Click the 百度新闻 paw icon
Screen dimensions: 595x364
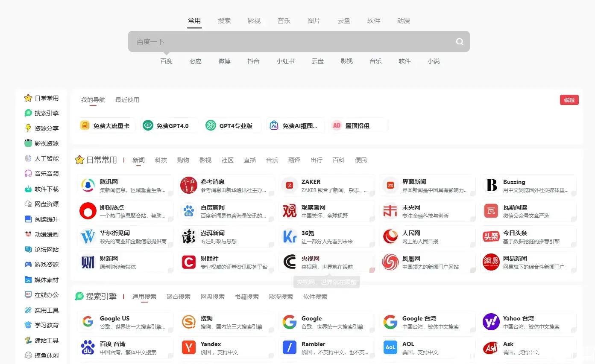pos(189,211)
